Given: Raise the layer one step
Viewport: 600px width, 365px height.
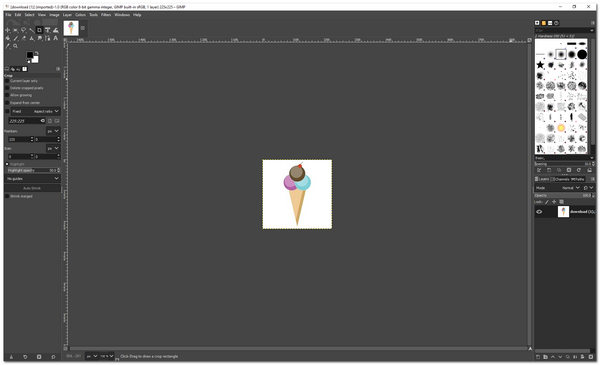Looking at the screenshot, I should (x=553, y=357).
